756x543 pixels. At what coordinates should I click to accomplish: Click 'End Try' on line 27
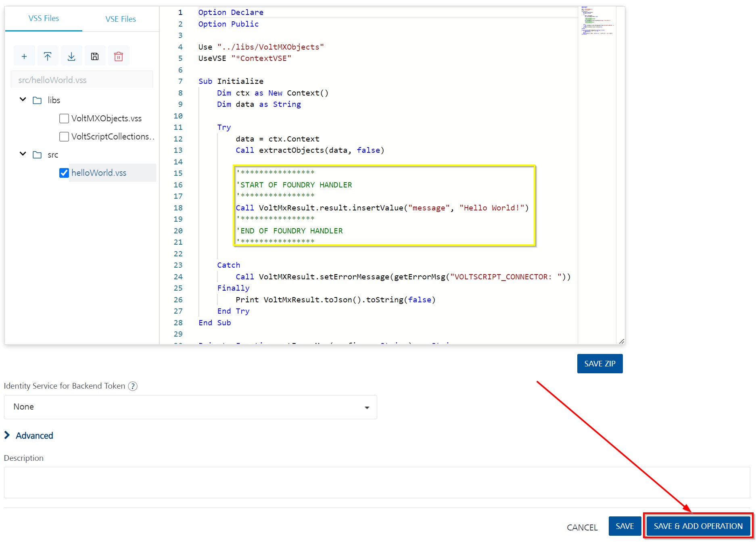[x=233, y=311]
